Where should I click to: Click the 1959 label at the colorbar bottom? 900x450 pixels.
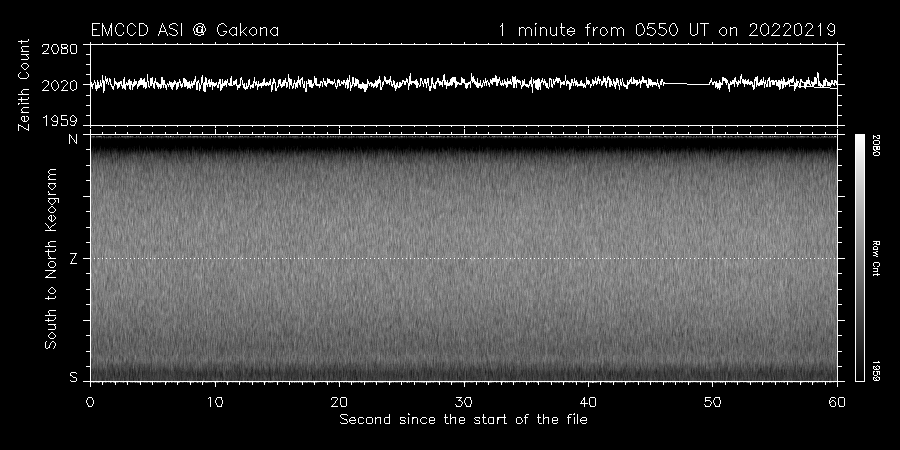876,371
